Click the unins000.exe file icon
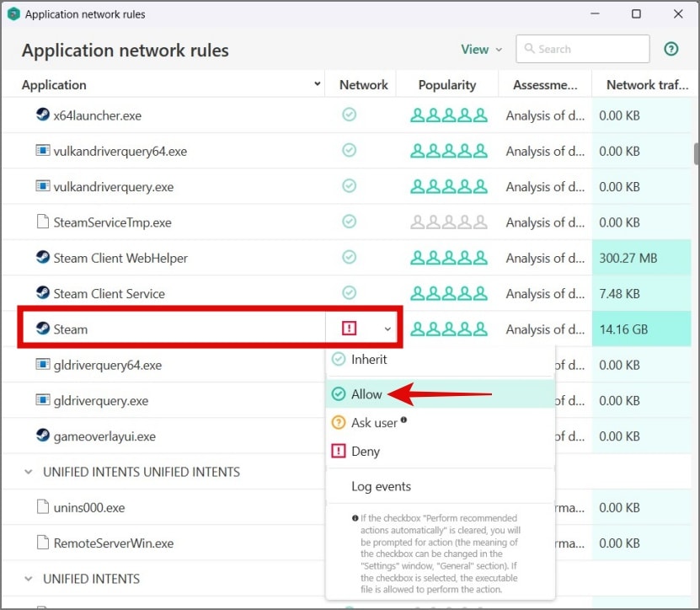 (42, 507)
